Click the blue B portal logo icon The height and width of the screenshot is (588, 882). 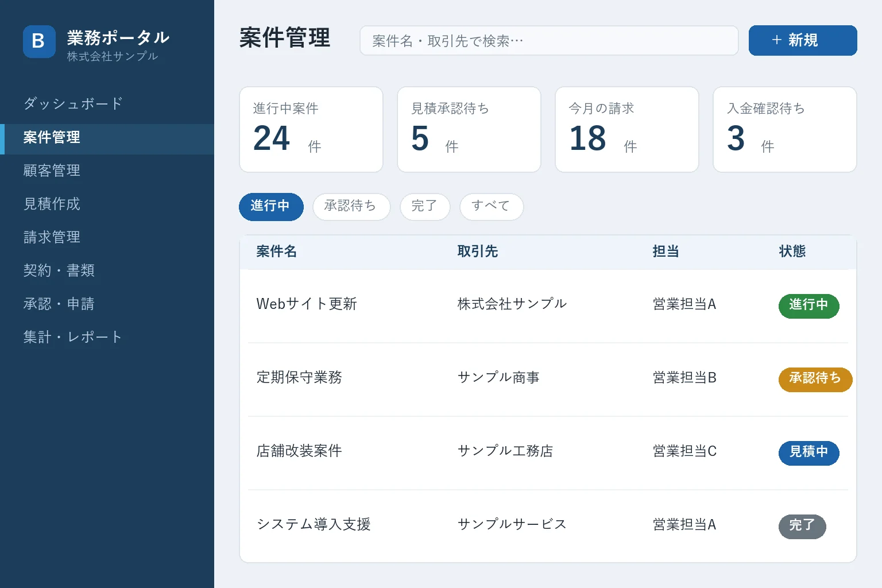pyautogui.click(x=39, y=41)
